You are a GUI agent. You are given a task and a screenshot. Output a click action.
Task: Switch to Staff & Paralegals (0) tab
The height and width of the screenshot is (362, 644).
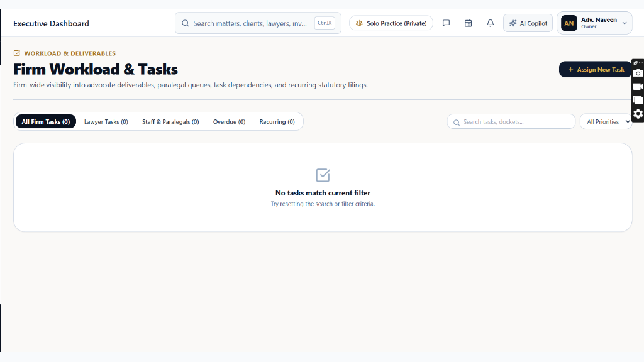coord(170,121)
